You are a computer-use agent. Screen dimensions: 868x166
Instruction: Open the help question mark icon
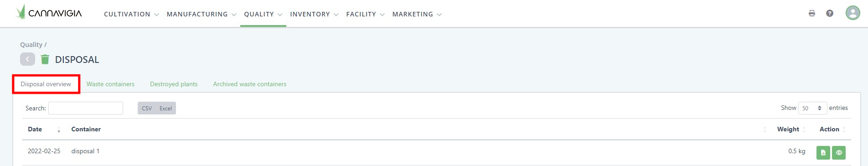(830, 13)
